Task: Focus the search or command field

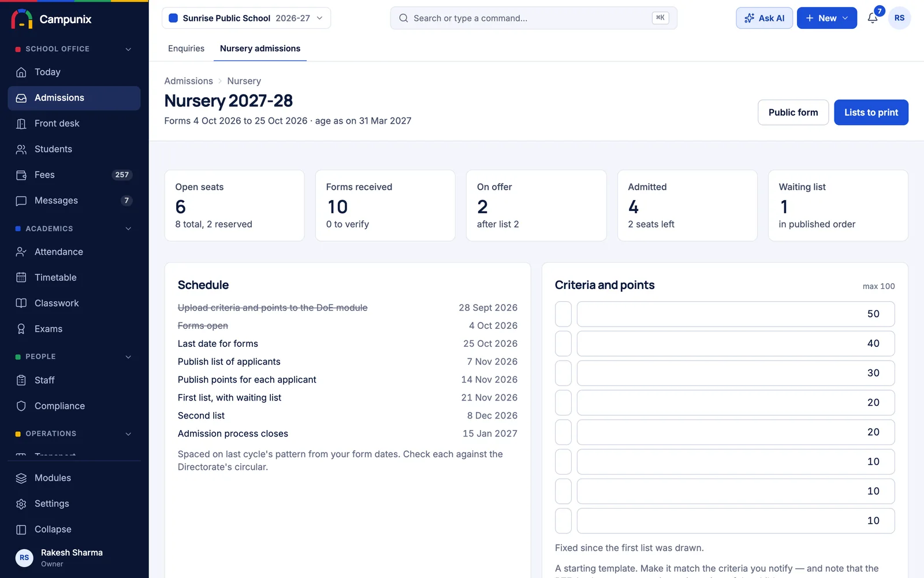Action: 534,18
